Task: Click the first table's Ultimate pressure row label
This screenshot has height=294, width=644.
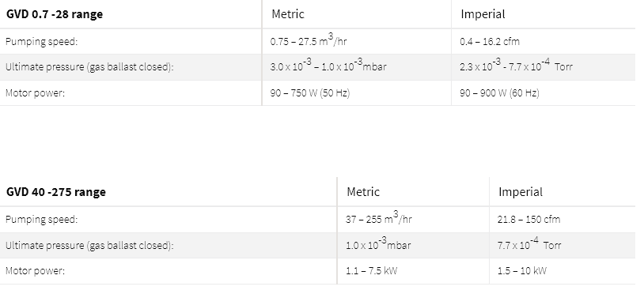Action: coord(89,67)
